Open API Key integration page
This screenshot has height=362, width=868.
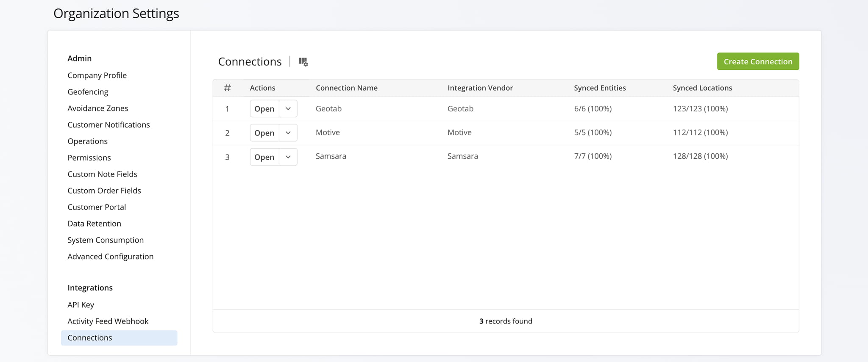pyautogui.click(x=81, y=305)
